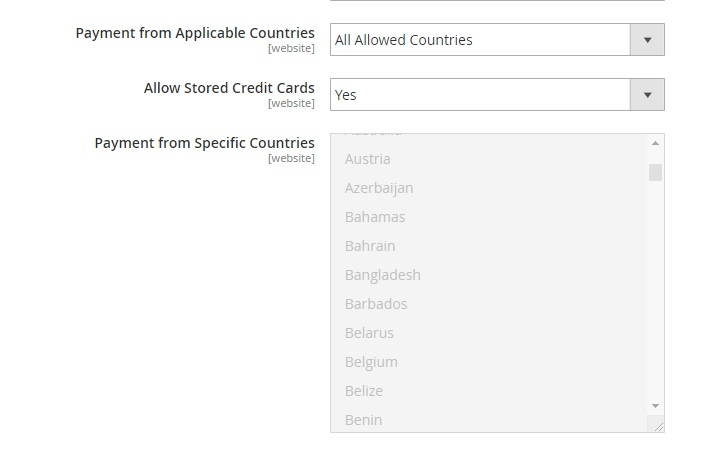
Task: Click the country list scrollbar thumb
Action: click(655, 172)
